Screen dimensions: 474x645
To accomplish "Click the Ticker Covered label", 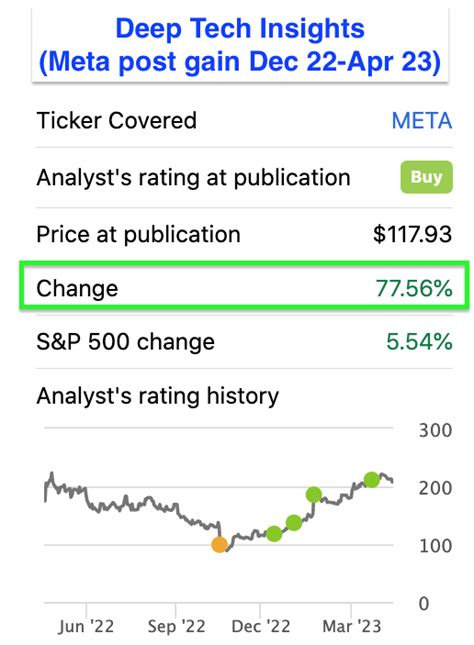I will pyautogui.click(x=116, y=121).
